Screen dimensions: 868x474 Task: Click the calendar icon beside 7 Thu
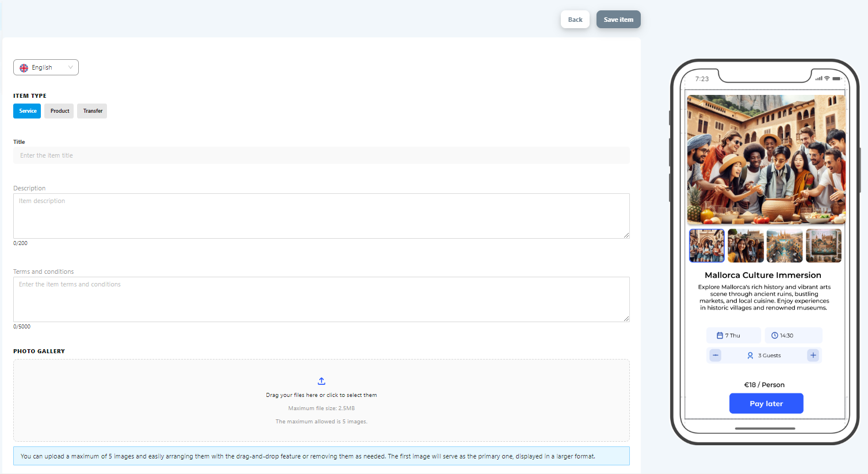[x=720, y=335]
